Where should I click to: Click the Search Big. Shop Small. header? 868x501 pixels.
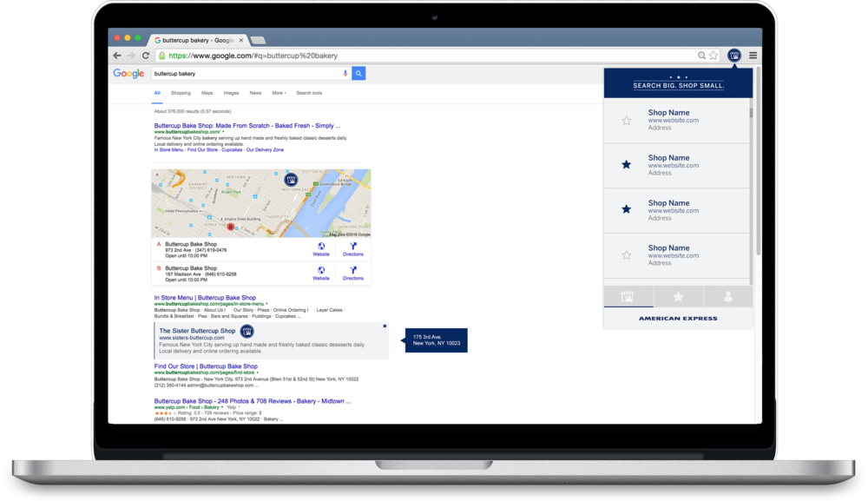tap(678, 85)
